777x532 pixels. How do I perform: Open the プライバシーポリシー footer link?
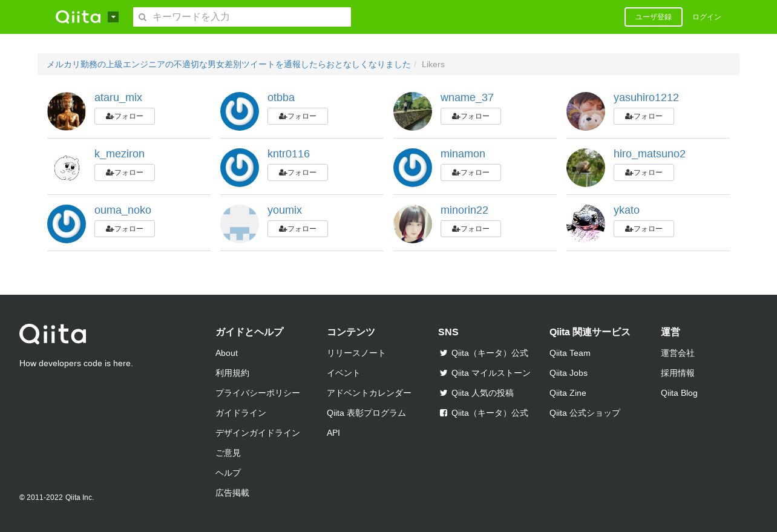coord(258,393)
